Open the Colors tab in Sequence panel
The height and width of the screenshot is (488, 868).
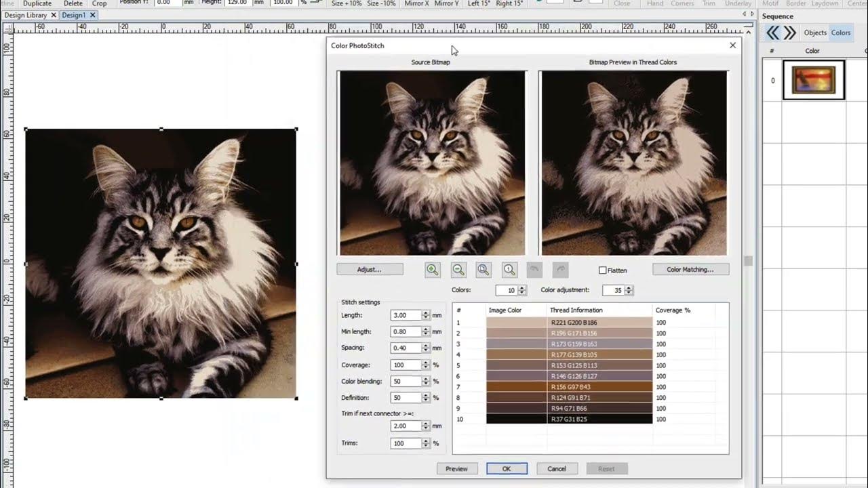pyautogui.click(x=841, y=33)
